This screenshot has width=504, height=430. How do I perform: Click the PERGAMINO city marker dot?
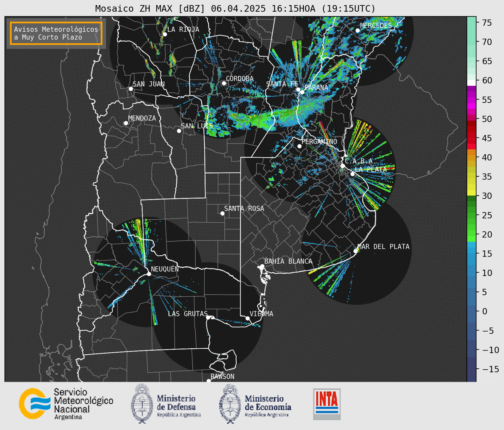coord(299,146)
